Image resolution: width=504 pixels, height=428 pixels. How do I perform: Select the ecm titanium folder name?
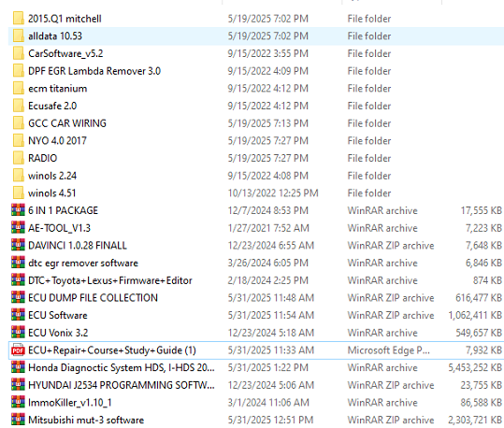[x=58, y=89]
